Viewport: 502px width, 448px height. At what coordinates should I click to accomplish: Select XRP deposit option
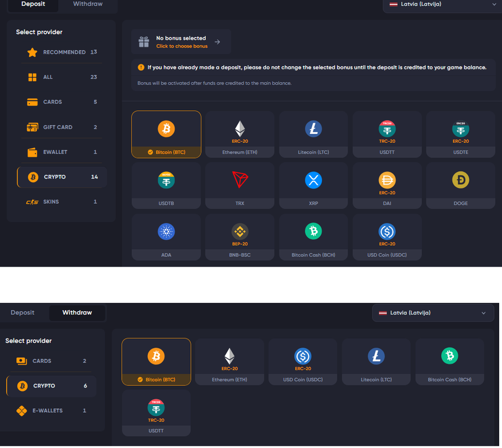(x=313, y=185)
